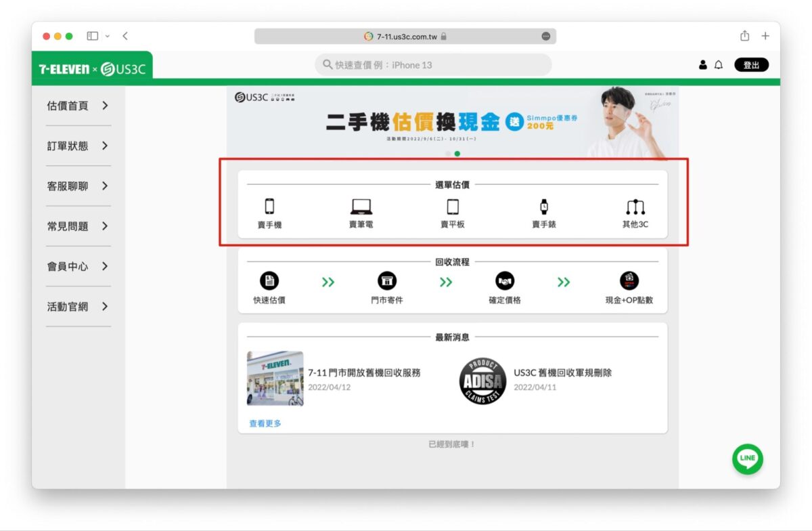Click the page options icon in address bar
The width and height of the screenshot is (812, 531).
click(546, 37)
